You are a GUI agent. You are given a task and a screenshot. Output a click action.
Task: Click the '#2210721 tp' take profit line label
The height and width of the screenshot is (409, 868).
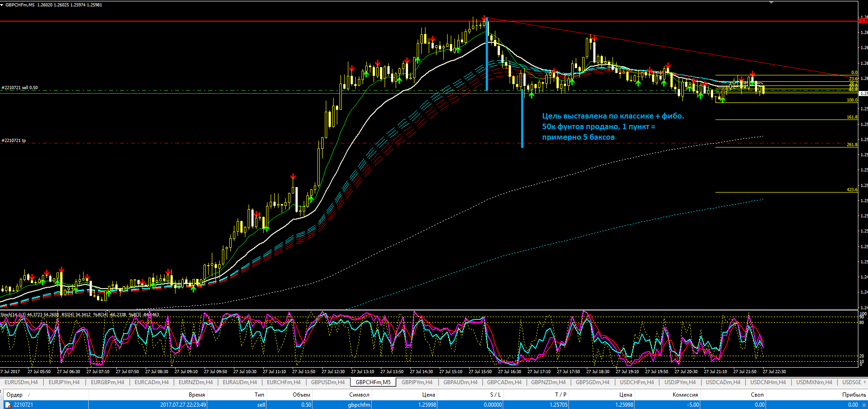click(14, 141)
